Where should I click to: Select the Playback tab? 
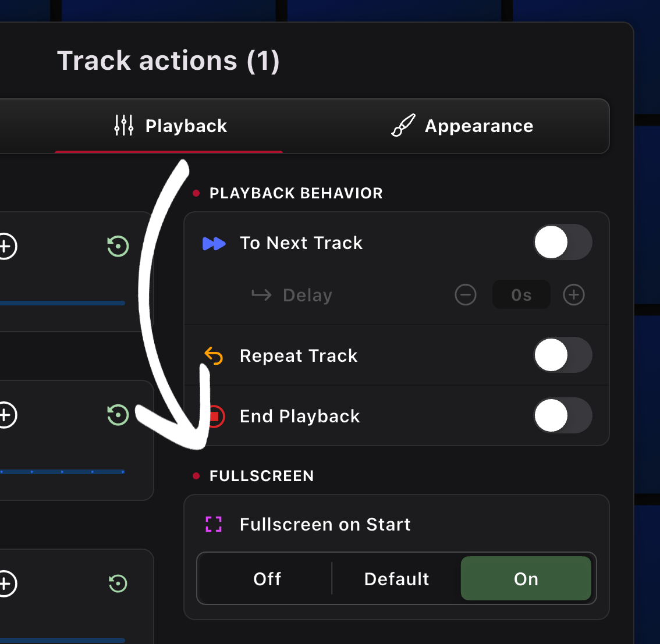(x=169, y=126)
